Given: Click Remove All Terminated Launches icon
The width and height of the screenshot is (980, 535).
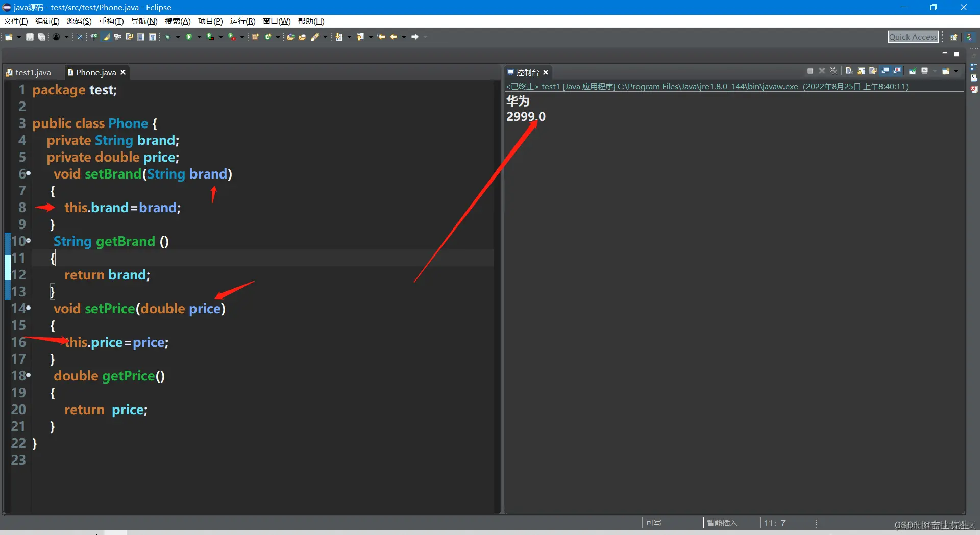Looking at the screenshot, I should [x=834, y=71].
